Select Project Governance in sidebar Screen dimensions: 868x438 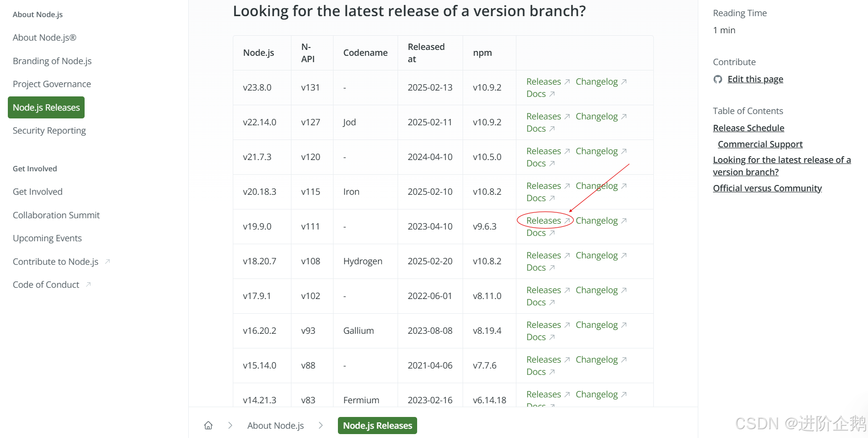click(52, 84)
